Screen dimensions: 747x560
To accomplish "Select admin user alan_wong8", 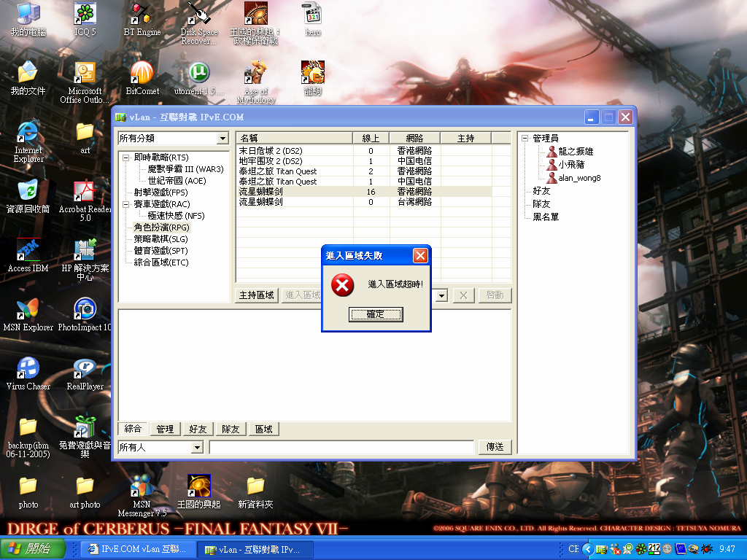I will 579,178.
